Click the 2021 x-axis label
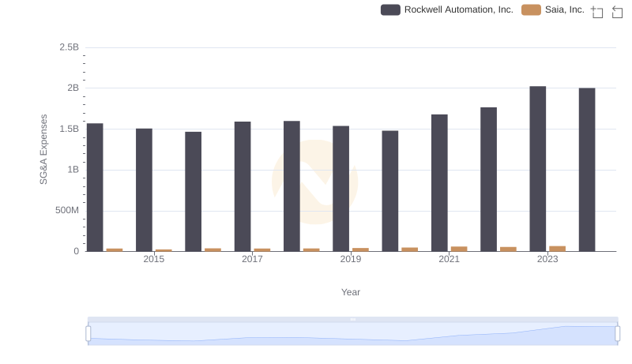The height and width of the screenshot is (364, 632). [449, 259]
